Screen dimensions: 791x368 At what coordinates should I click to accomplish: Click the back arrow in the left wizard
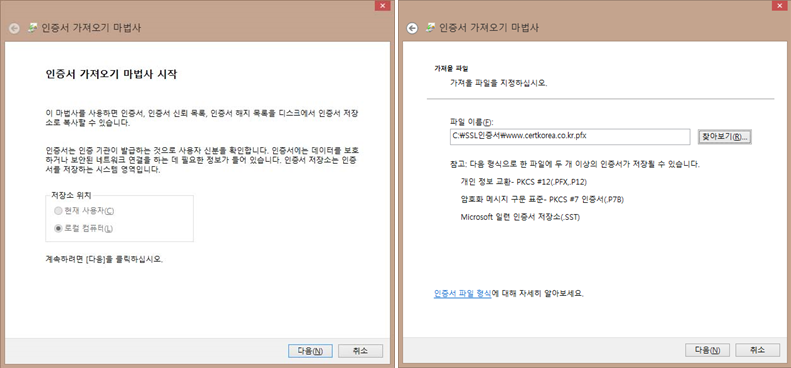14,29
